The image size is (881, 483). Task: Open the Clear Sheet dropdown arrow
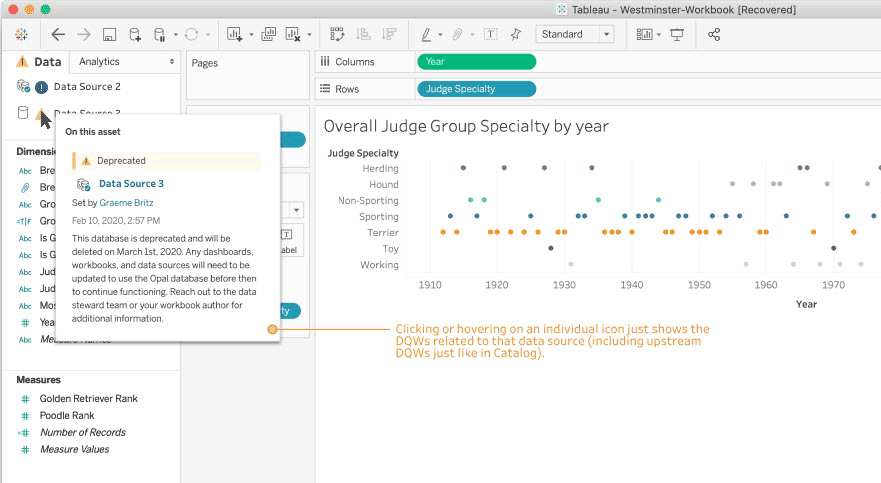309,35
